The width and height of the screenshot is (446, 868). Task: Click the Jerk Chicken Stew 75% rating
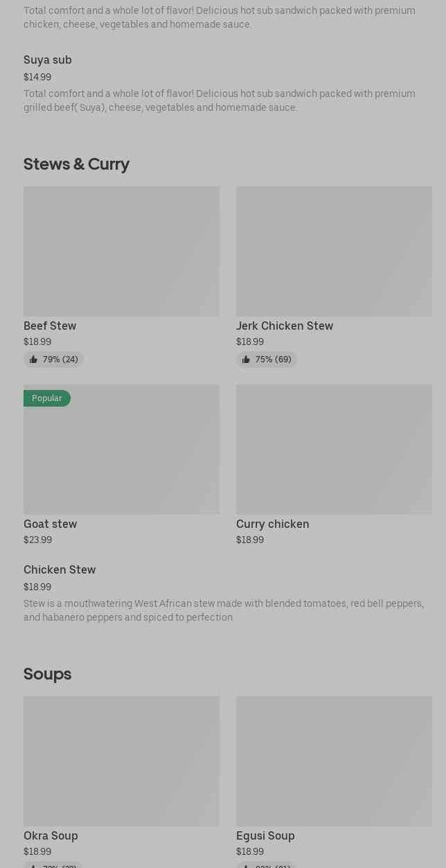(267, 360)
